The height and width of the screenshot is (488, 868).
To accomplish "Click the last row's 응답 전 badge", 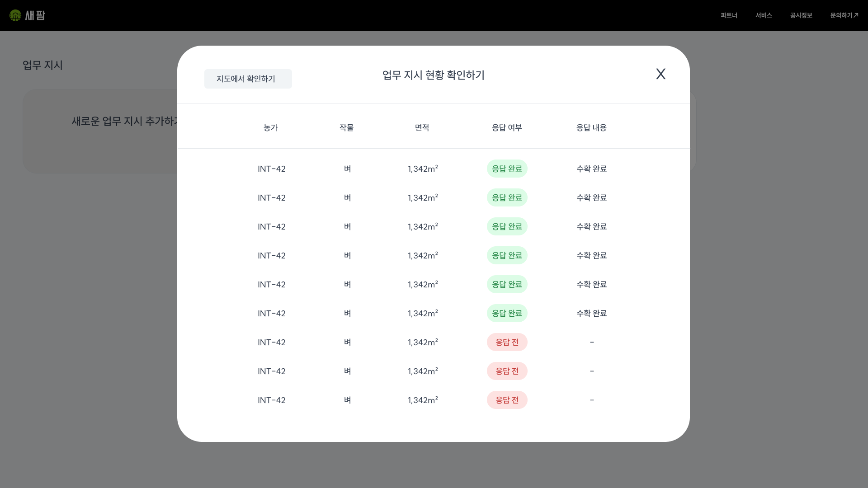I will click(x=507, y=400).
